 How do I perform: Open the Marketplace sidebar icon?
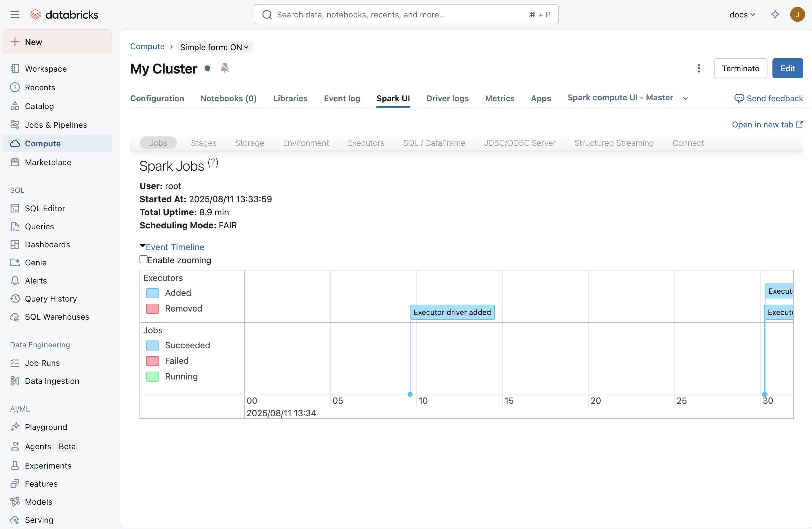(x=15, y=162)
